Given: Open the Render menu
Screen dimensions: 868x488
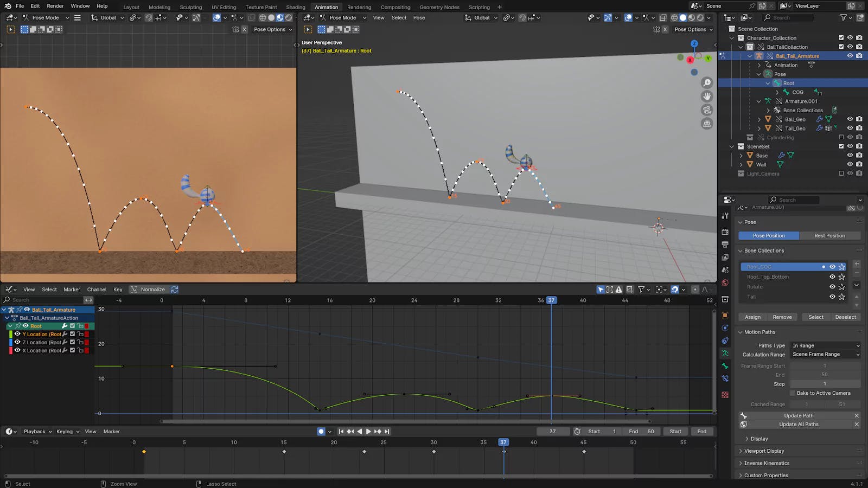Looking at the screenshot, I should click(x=55, y=6).
